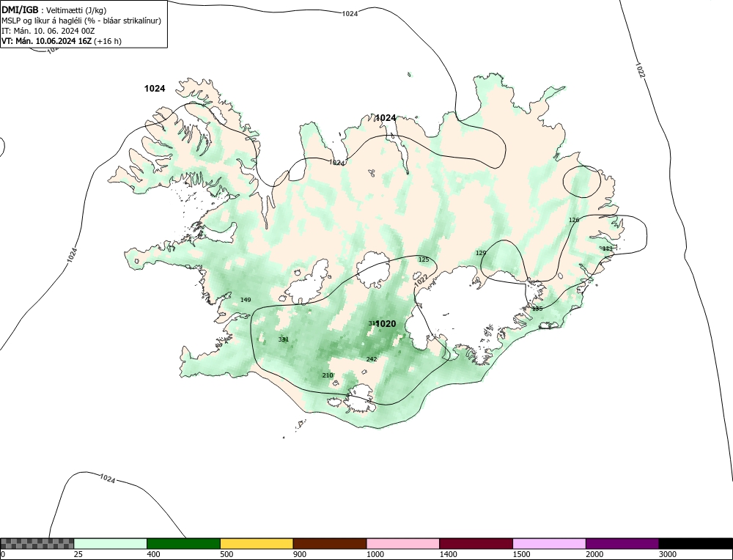The width and height of the screenshot is (733, 560).
Task: Click the light green 25-400 legend swatch
Action: (111, 544)
